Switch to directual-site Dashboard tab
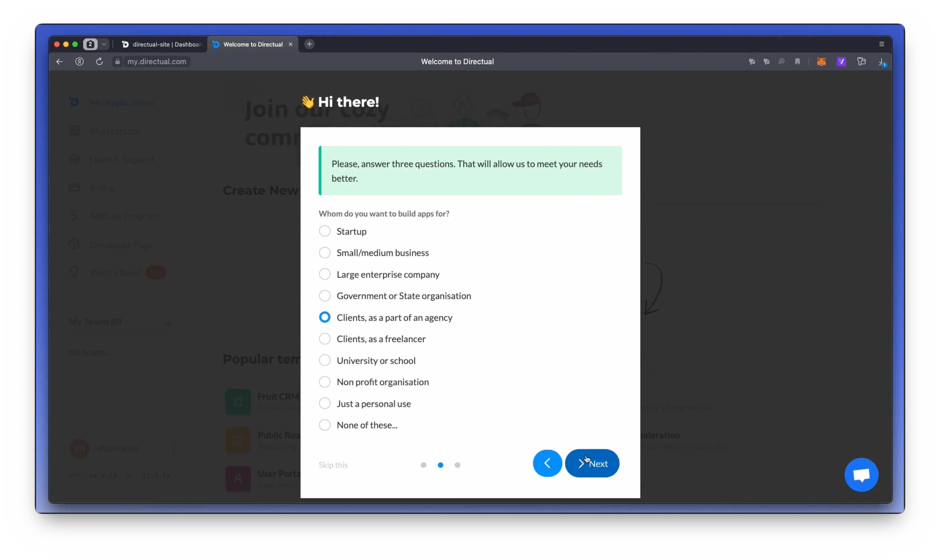 [x=162, y=44]
